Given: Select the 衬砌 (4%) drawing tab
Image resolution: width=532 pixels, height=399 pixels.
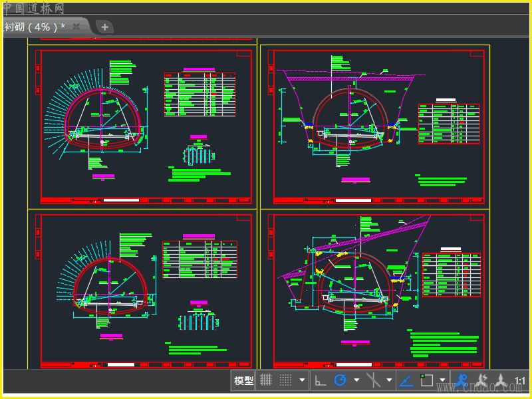Looking at the screenshot, I should [34, 27].
